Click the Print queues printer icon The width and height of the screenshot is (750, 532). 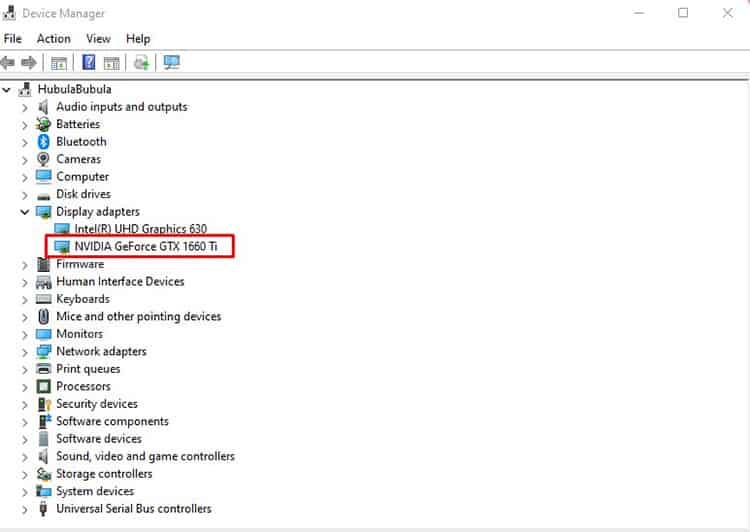point(44,369)
